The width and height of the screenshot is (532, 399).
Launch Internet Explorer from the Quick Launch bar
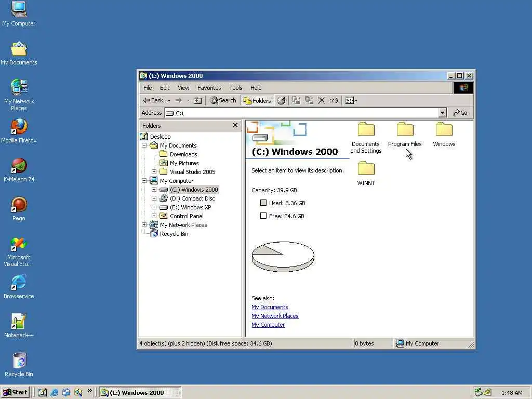click(54, 393)
